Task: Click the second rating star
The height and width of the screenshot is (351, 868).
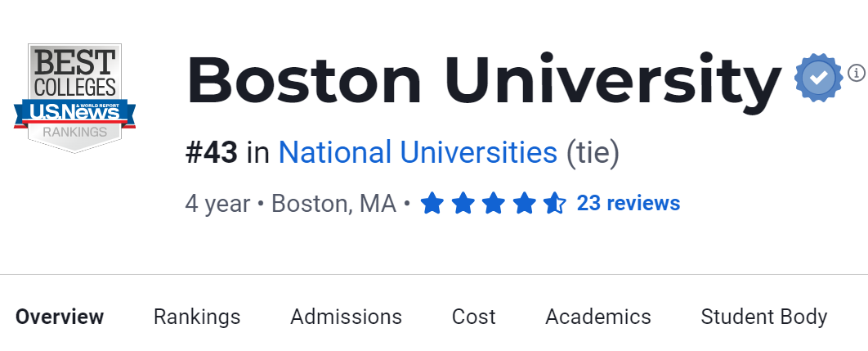Action: click(463, 203)
